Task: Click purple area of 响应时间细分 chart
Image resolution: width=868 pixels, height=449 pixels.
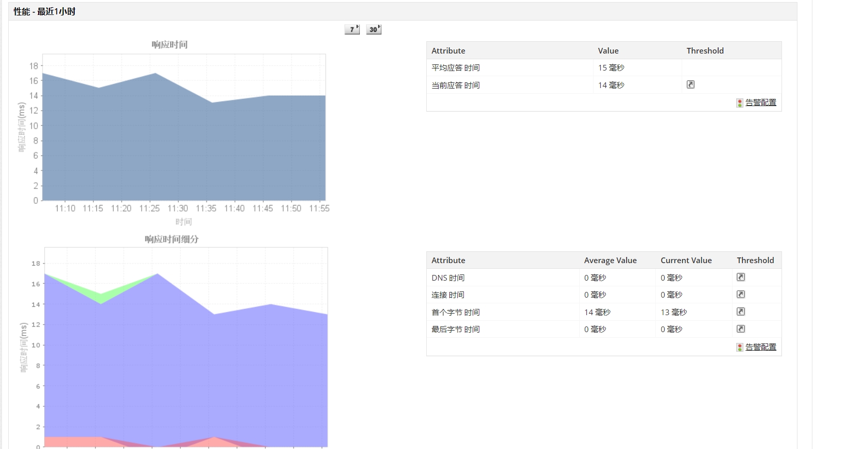Action: pos(185,371)
